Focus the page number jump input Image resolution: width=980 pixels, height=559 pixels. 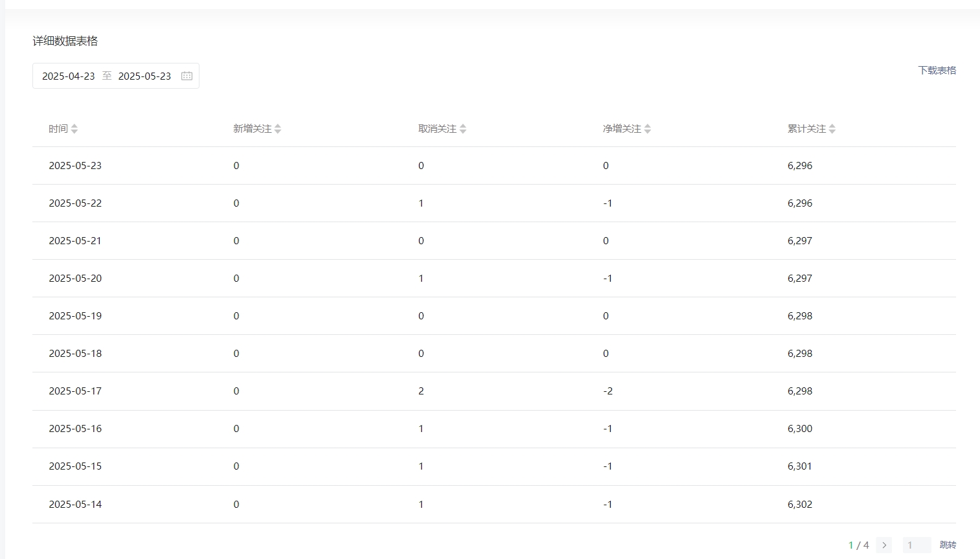pos(917,545)
